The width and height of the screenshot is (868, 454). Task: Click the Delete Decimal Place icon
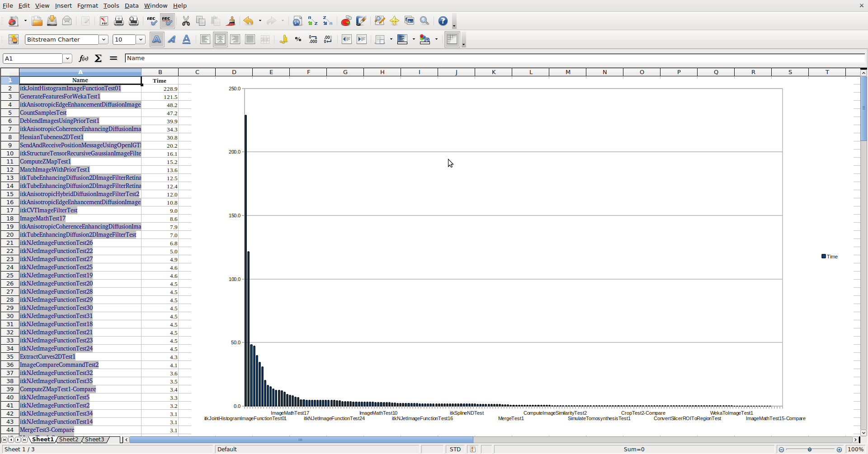[x=328, y=39]
